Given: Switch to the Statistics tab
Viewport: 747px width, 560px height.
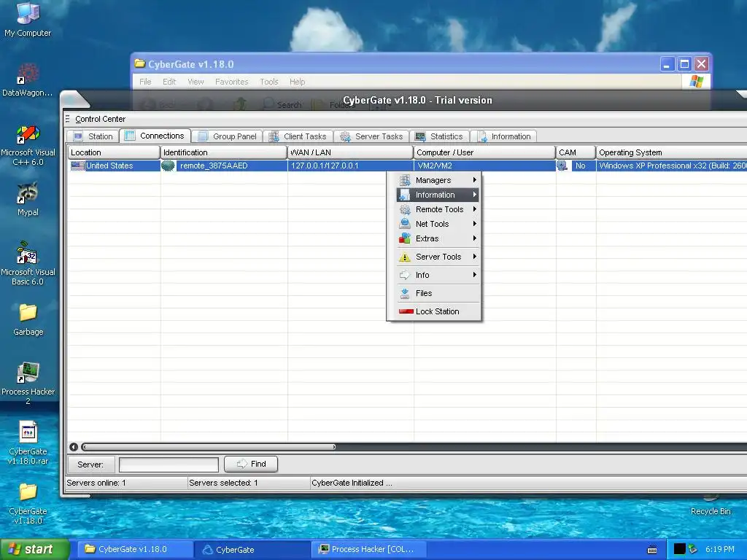Looking at the screenshot, I should (x=439, y=136).
